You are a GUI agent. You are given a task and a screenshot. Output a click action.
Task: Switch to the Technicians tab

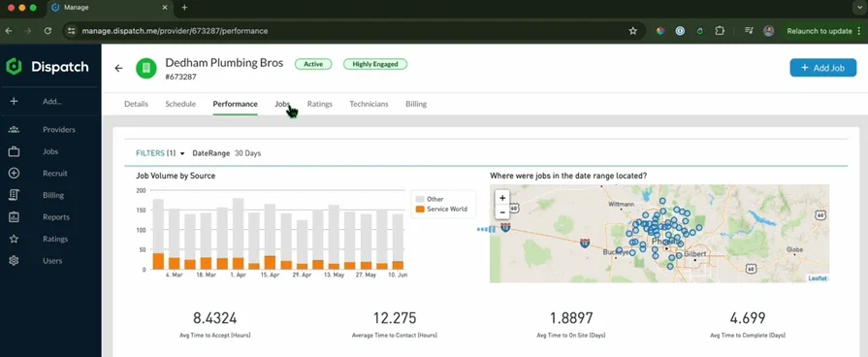pos(369,104)
